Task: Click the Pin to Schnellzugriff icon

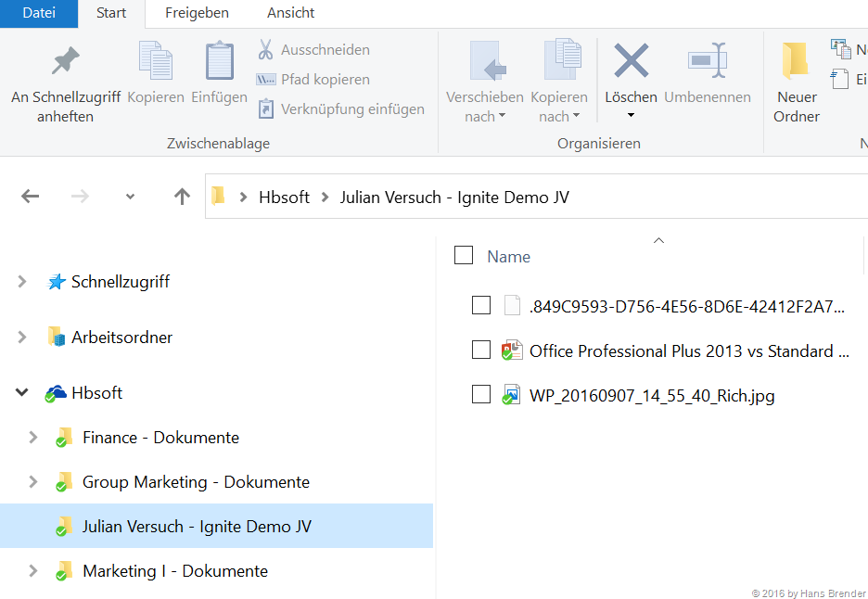Action: pos(65,61)
